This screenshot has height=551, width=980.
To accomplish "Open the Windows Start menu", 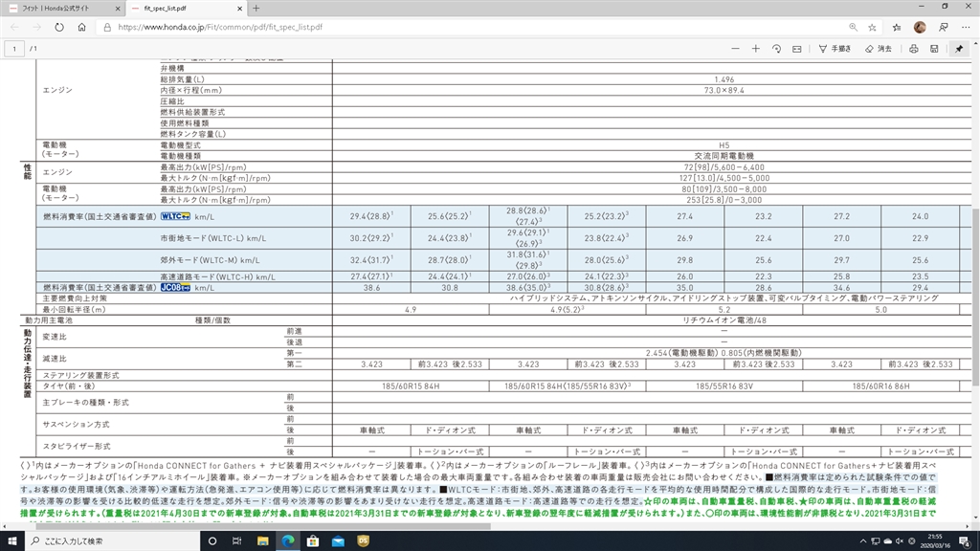I will point(11,541).
